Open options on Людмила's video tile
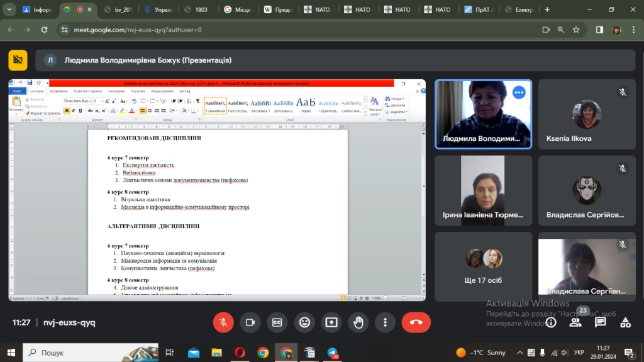This screenshot has width=644, height=362. (x=519, y=92)
